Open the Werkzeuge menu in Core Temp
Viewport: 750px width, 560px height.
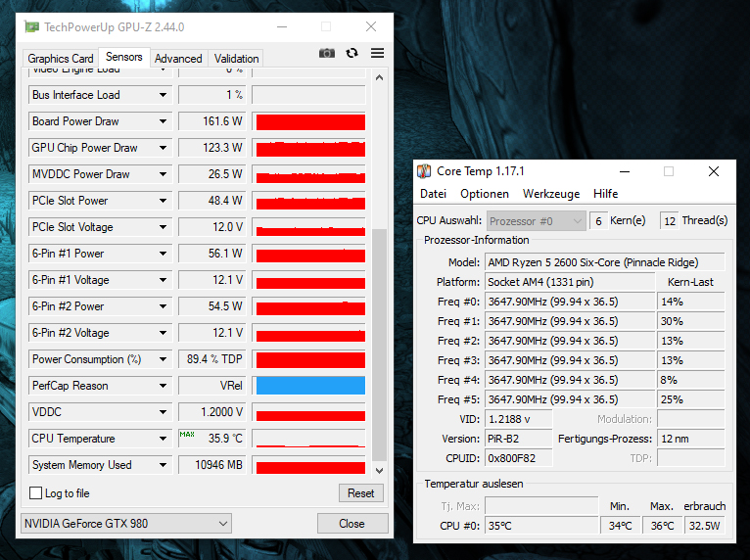(551, 194)
